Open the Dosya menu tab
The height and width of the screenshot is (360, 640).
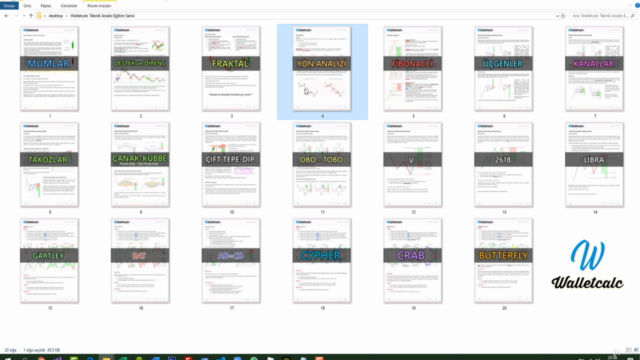click(x=9, y=6)
